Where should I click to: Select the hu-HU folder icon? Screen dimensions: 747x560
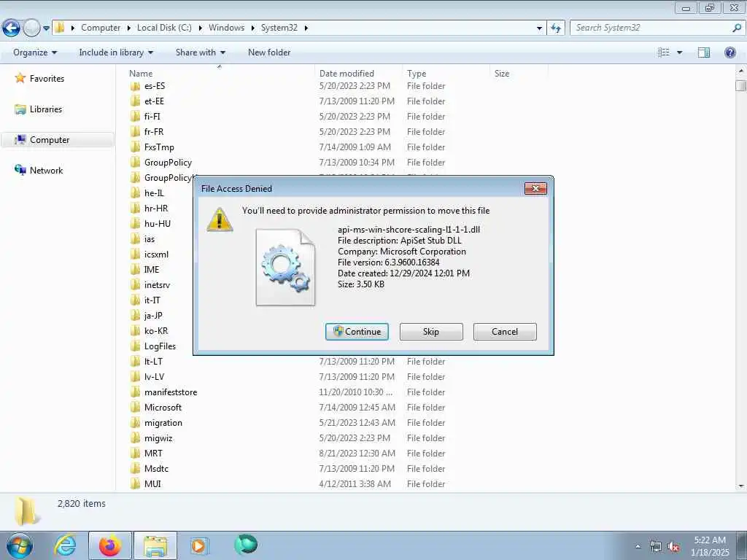pyautogui.click(x=135, y=224)
